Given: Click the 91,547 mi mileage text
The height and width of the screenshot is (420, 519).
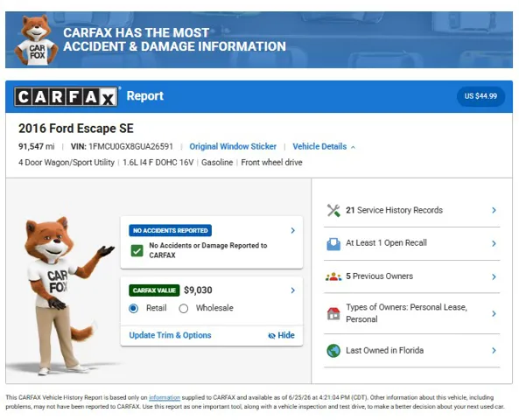Looking at the screenshot, I should tap(37, 147).
